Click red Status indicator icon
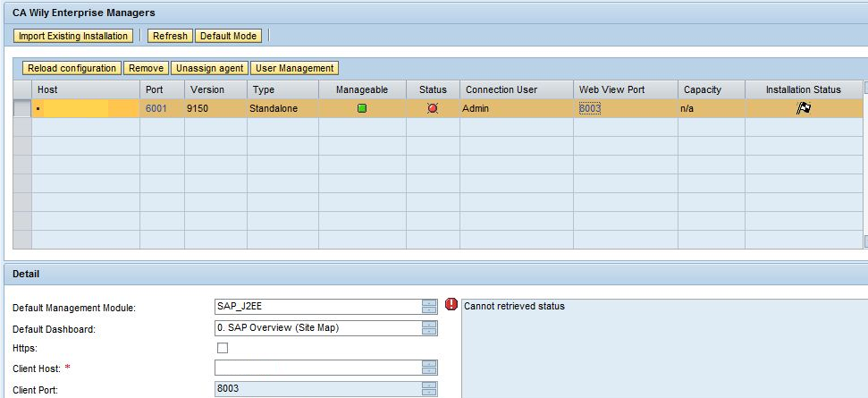The width and height of the screenshot is (868, 398). pyautogui.click(x=433, y=108)
